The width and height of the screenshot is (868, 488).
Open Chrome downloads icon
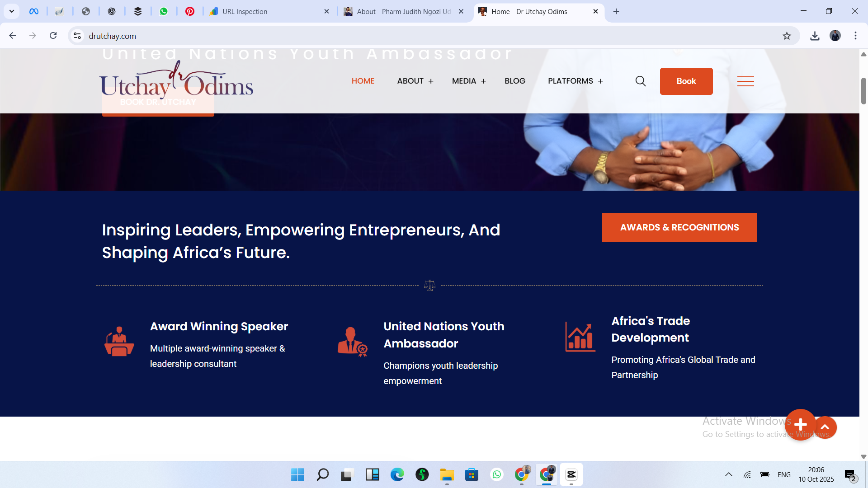pos(815,36)
